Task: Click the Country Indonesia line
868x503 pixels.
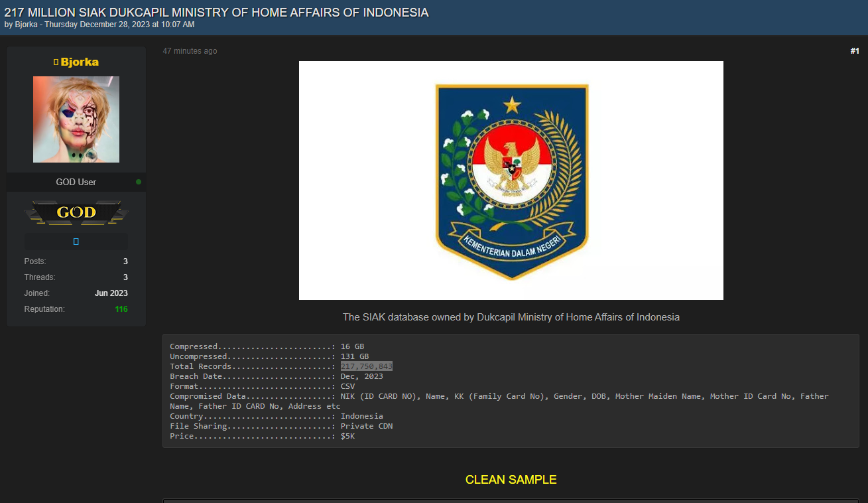Action: [277, 416]
